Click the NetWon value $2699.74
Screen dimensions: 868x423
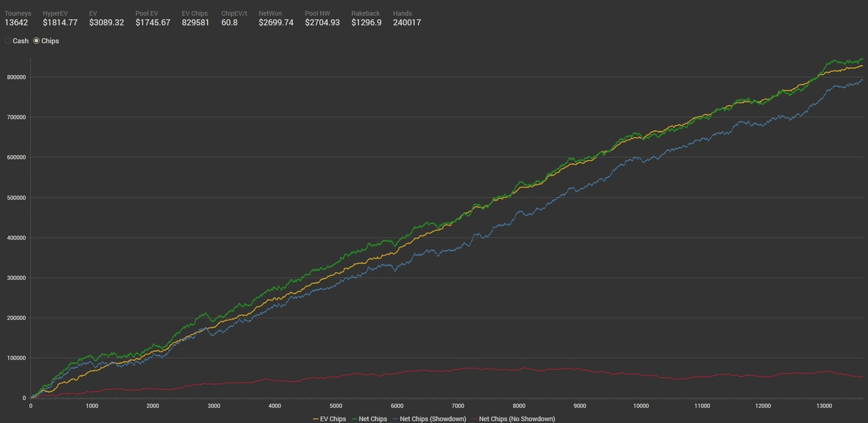(276, 22)
